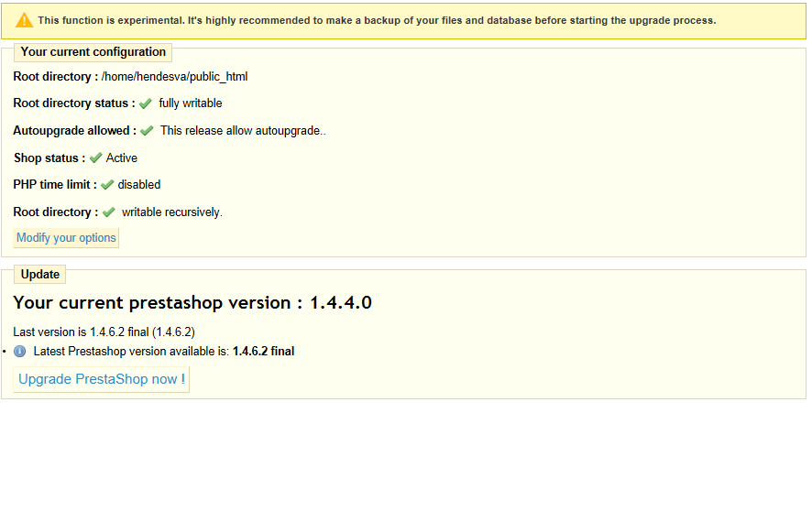Click the green check beside PHP time limit
Image resolution: width=812 pixels, height=511 pixels.
[x=107, y=185]
